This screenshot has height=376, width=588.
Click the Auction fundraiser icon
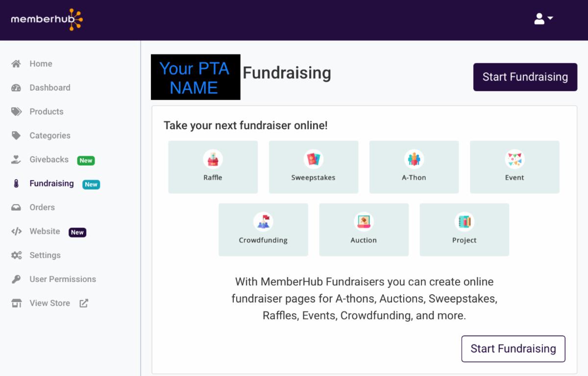[x=364, y=222]
